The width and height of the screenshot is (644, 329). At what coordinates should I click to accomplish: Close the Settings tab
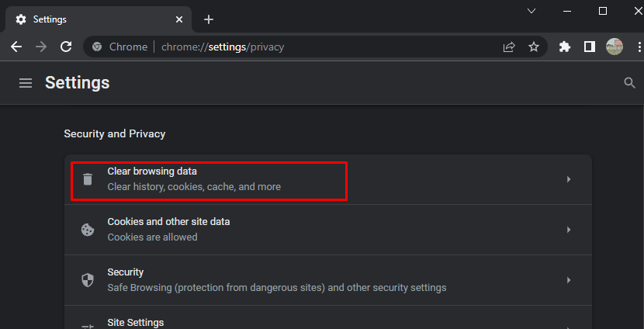(179, 19)
